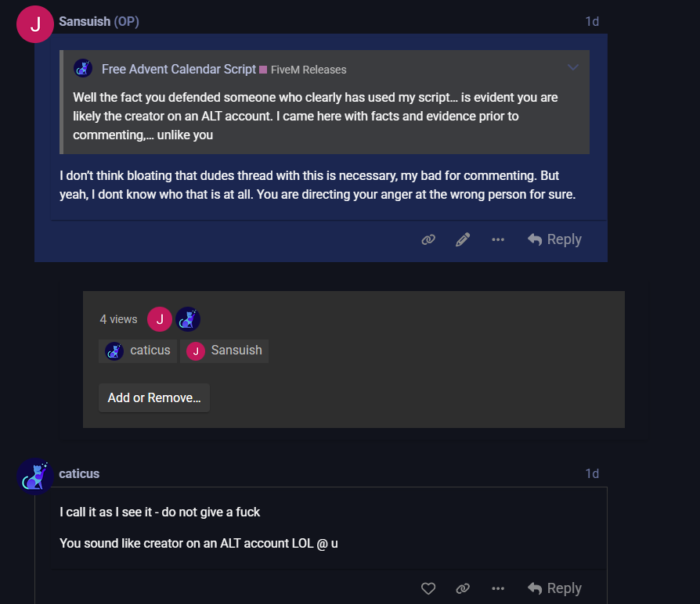
Task: Reply to caticus's post
Action: click(x=555, y=588)
